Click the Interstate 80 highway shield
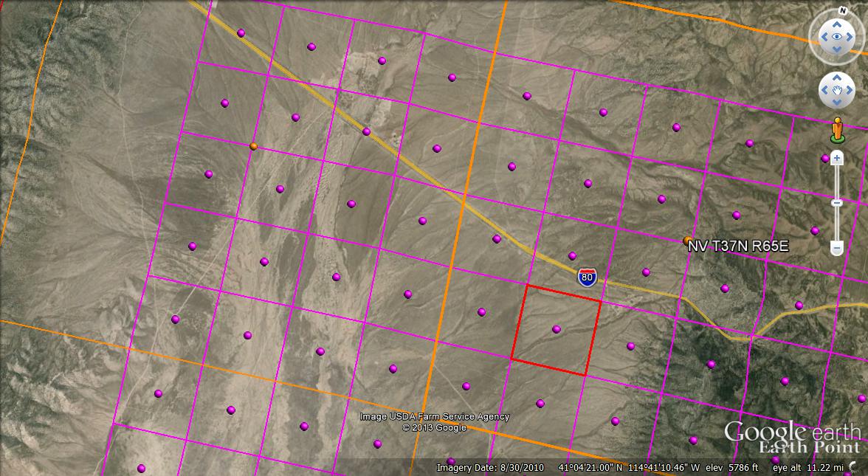Viewport: 868px width, 476px height. point(587,277)
